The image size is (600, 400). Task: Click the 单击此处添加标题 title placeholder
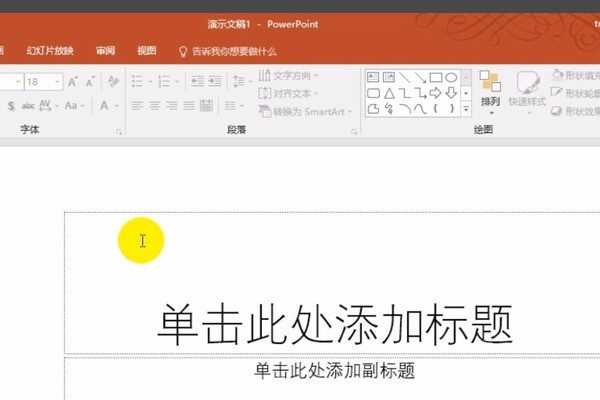[335, 324]
